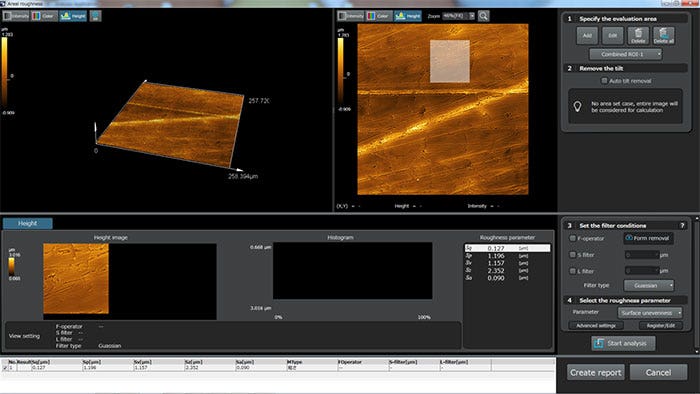Click the Delete trash icon button

click(638, 36)
